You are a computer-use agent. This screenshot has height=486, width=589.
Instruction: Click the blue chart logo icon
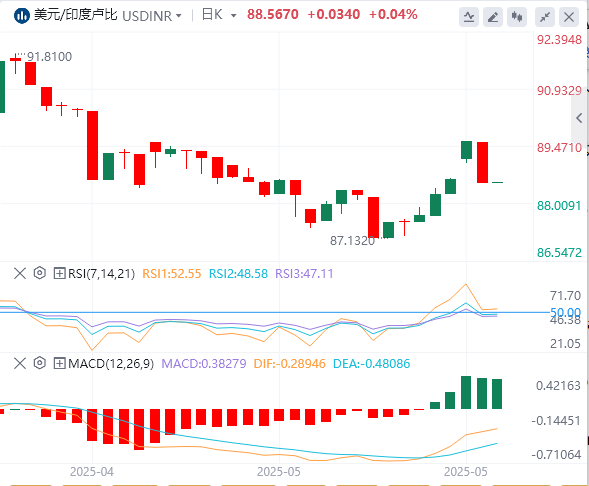pyautogui.click(x=21, y=15)
